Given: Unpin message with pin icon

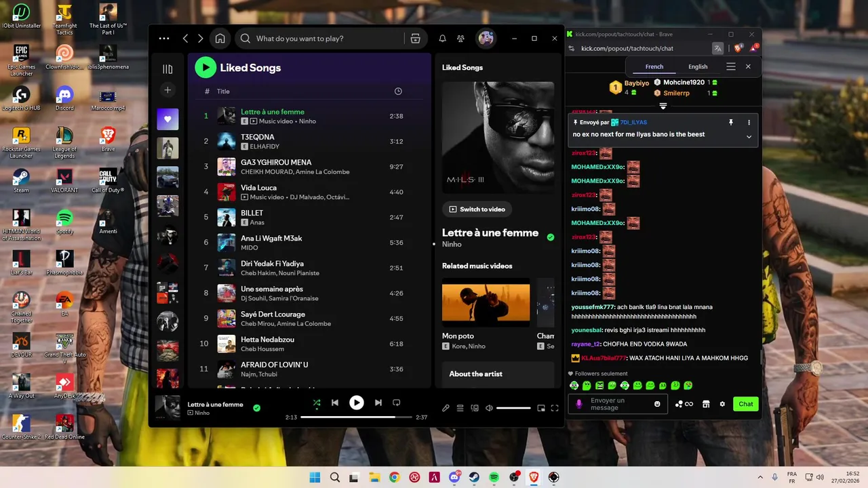Looking at the screenshot, I should [731, 122].
